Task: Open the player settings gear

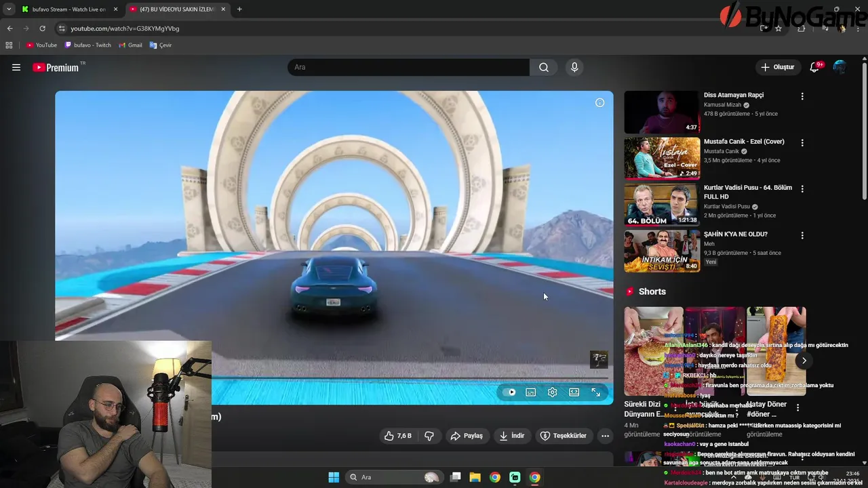Action: (553, 392)
